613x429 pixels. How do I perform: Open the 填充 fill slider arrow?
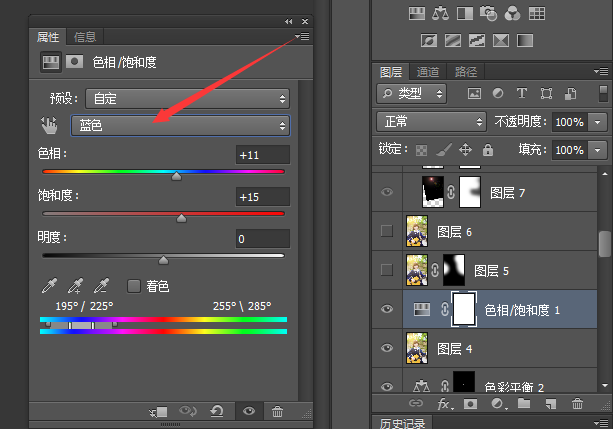(598, 150)
